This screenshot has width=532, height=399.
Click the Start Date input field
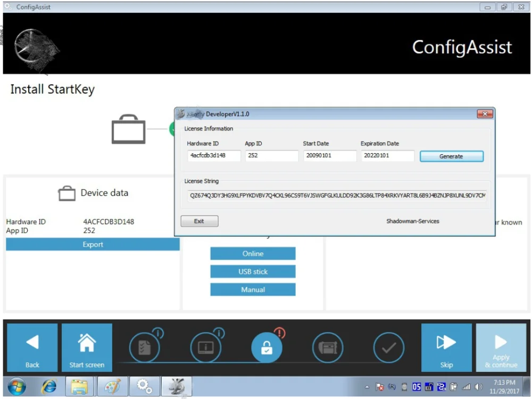[x=330, y=156]
